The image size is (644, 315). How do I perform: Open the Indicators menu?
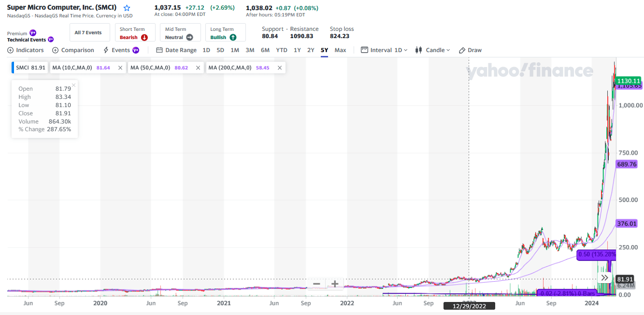pos(26,50)
